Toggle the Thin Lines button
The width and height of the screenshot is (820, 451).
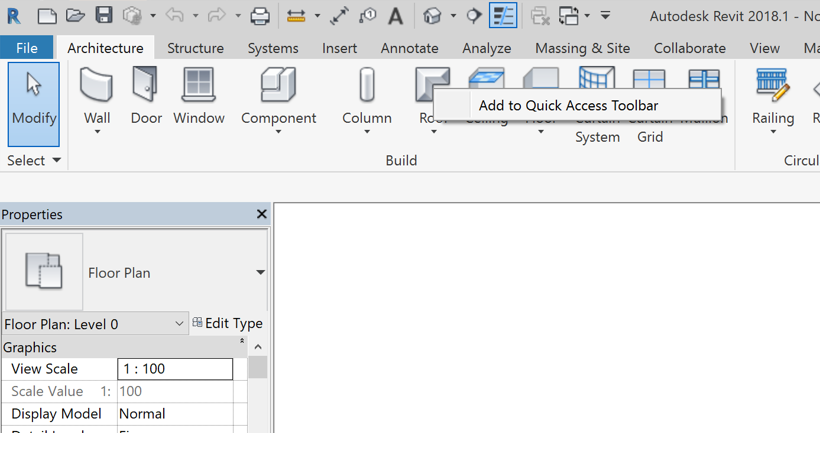pyautogui.click(x=503, y=16)
